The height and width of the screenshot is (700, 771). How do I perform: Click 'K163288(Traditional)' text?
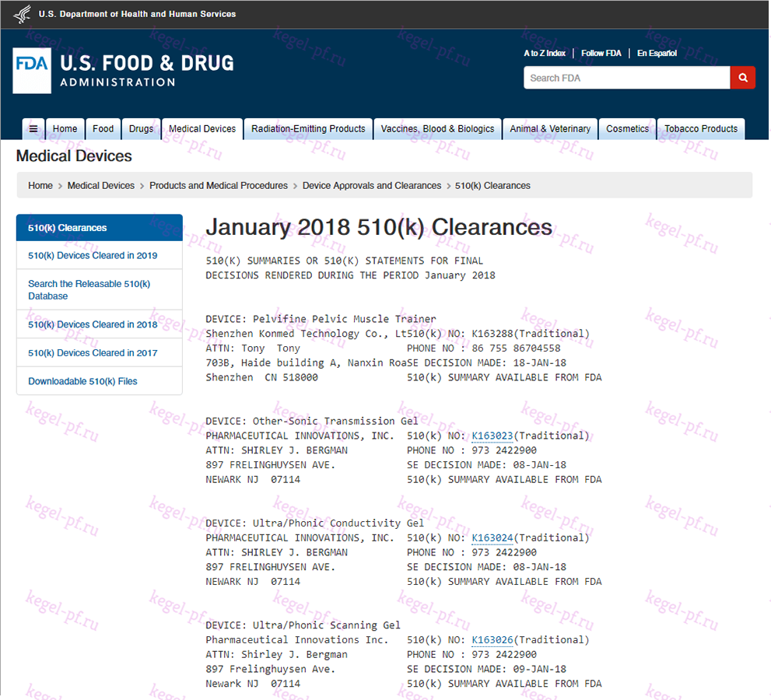(531, 334)
